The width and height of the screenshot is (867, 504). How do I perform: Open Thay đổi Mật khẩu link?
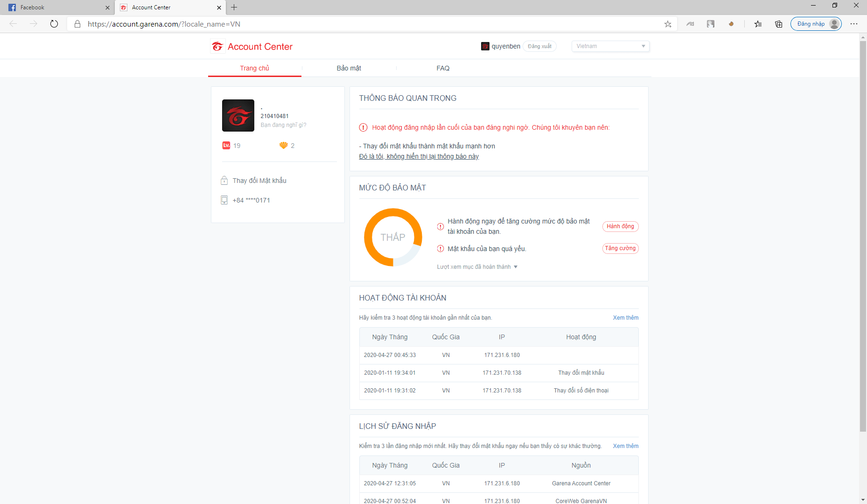[259, 181]
